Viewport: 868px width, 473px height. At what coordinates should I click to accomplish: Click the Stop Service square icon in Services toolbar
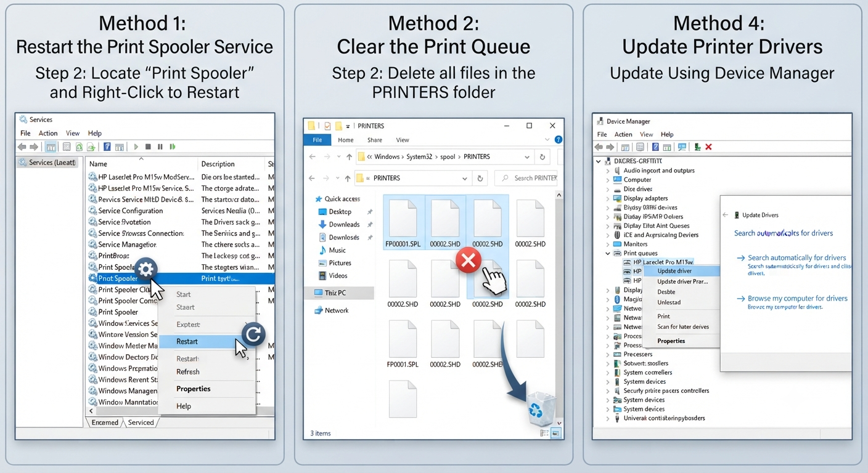pos(148,147)
